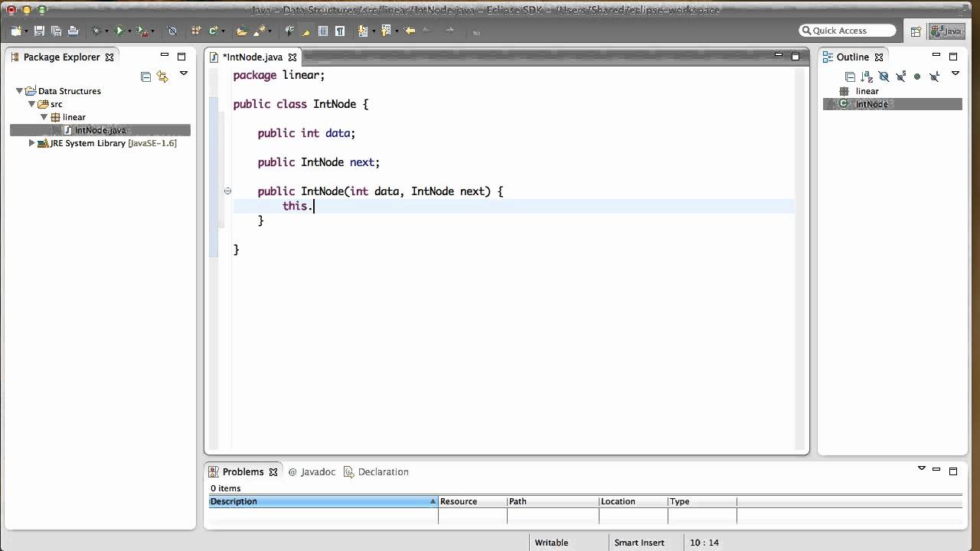
Task: Minimize the editor area pane
Action: tap(779, 55)
